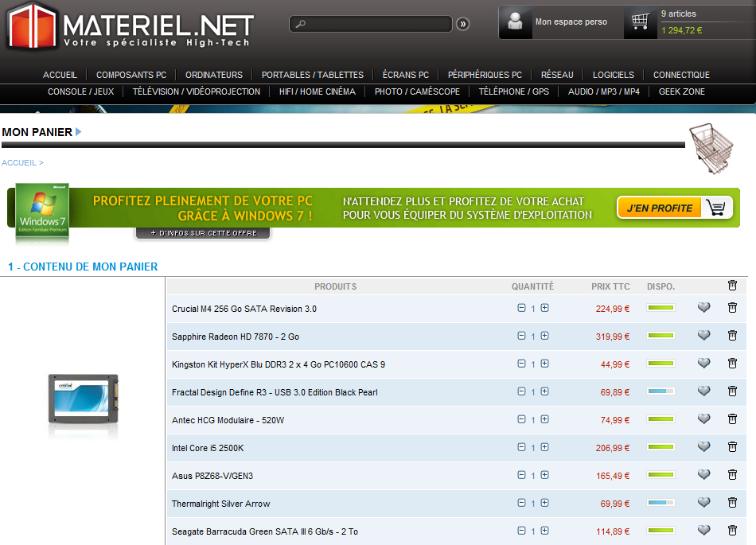The image size is (756, 545).
Task: Open the GEEK ZONE menu
Action: [681, 91]
